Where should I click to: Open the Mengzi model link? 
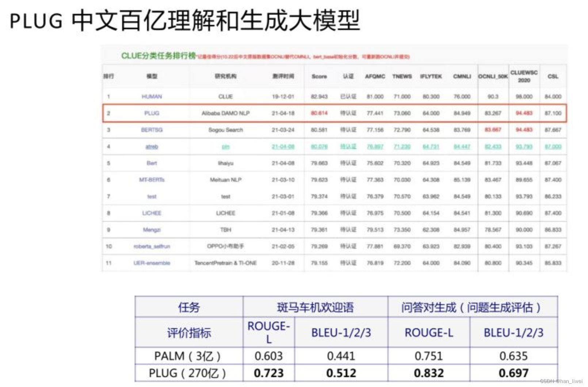click(x=152, y=230)
